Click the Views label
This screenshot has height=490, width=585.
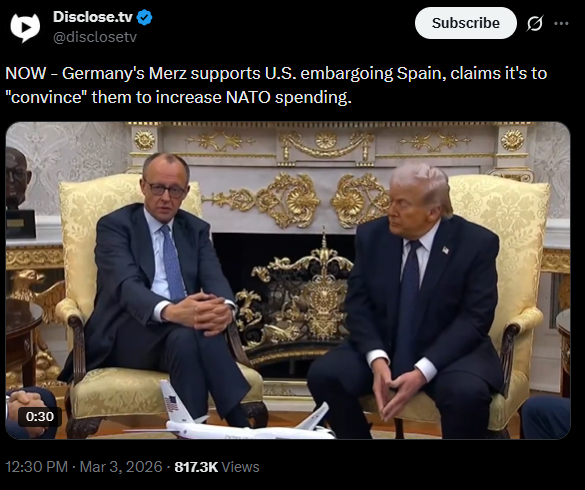pos(240,467)
